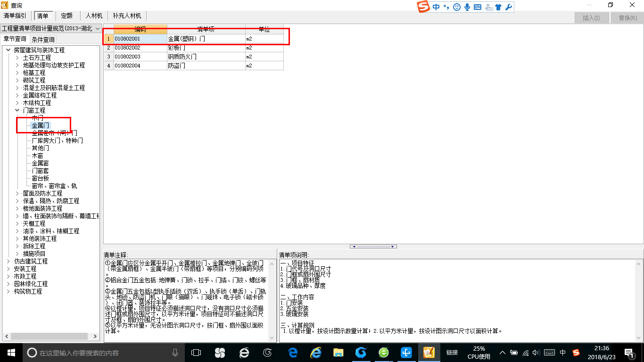Open the 条件查询 tab

(43, 39)
